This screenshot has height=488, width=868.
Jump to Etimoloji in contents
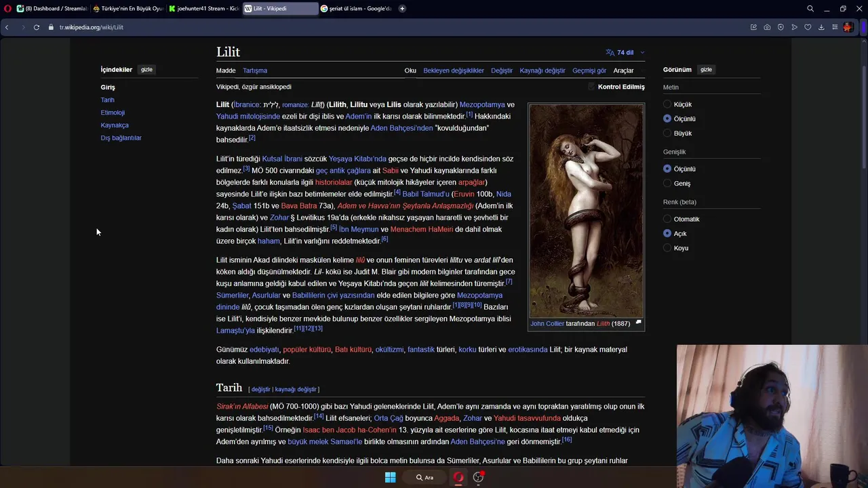113,113
